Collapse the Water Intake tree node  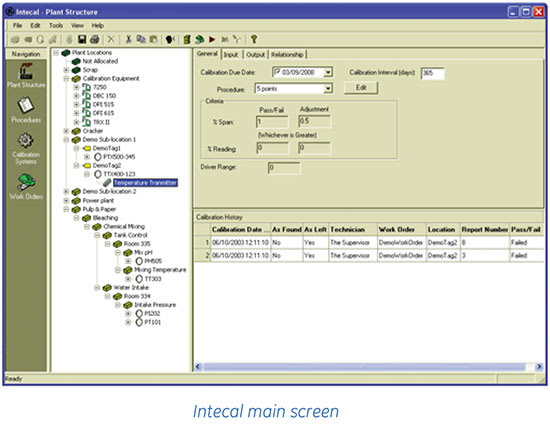point(97,287)
